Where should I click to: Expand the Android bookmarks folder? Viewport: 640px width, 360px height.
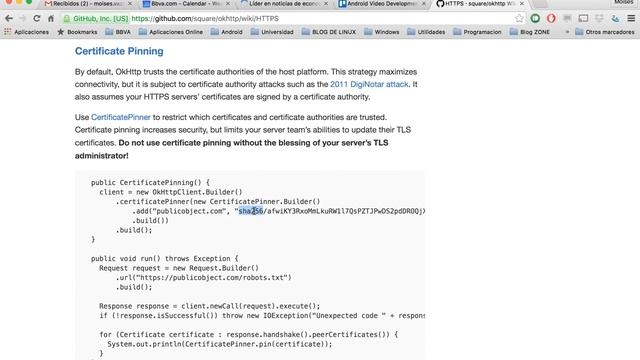[227, 32]
